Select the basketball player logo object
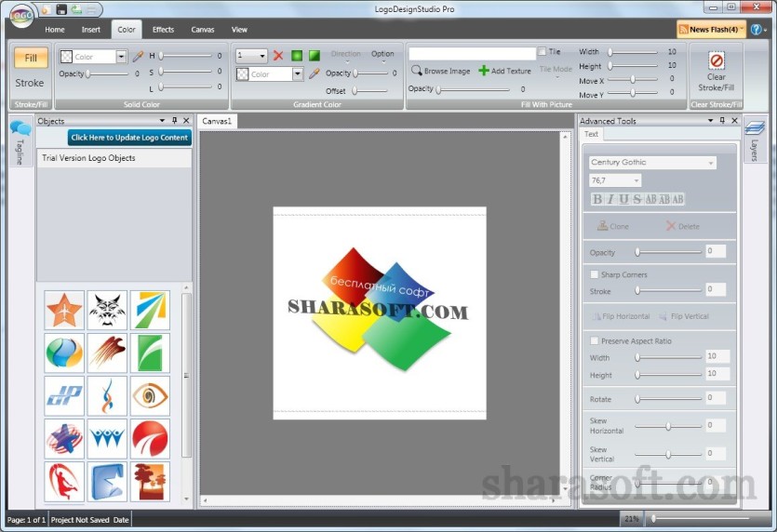777x532 pixels. coord(64,482)
